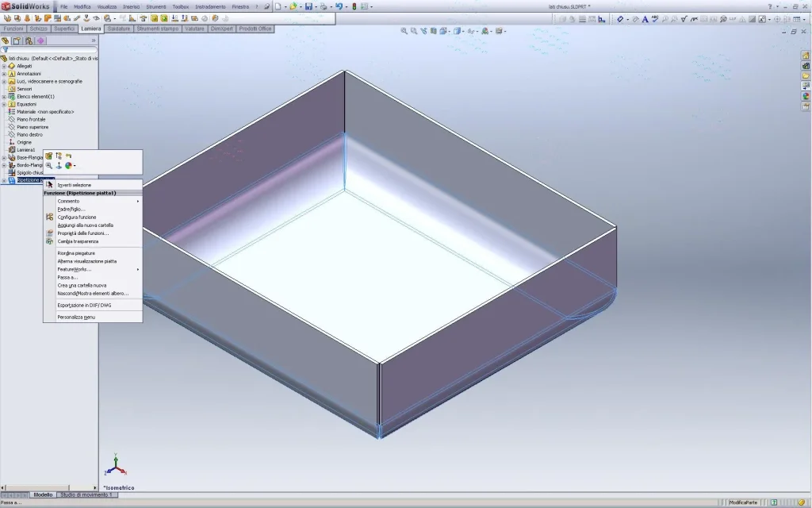Image resolution: width=812 pixels, height=508 pixels.
Task: Expand the Annotazioni tree node
Action: tap(4, 74)
